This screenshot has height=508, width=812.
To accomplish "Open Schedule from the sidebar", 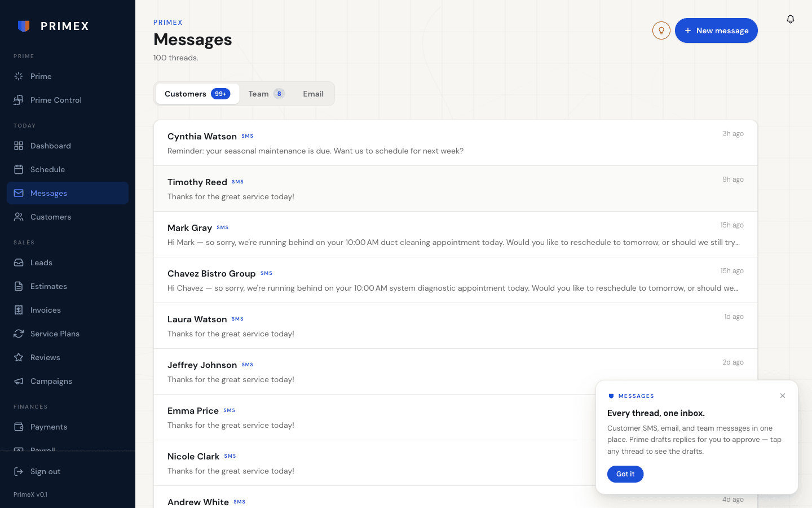I will [x=68, y=169].
